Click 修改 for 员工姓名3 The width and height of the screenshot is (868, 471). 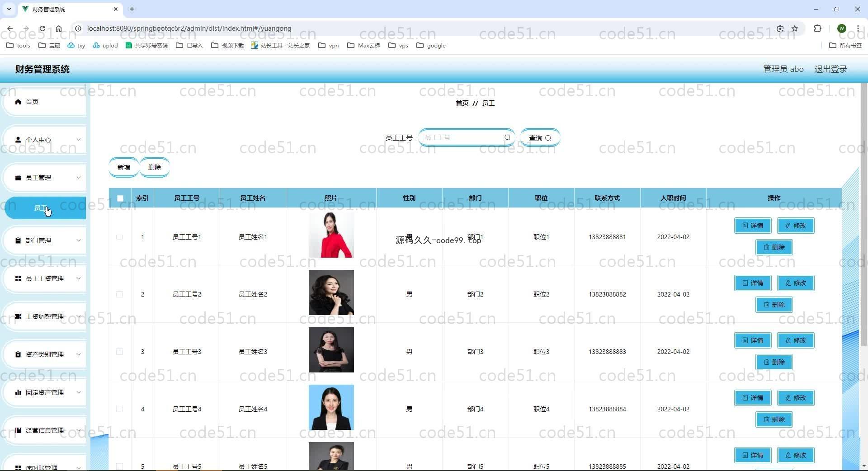796,340
